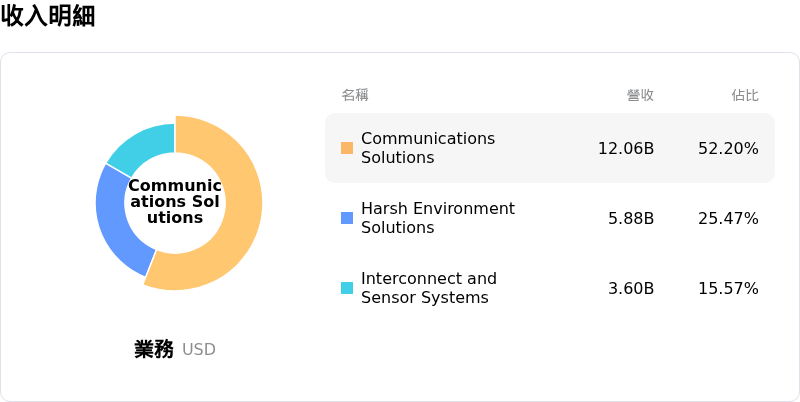Click the 52.20% share value
This screenshot has height=402, width=800.
point(728,148)
